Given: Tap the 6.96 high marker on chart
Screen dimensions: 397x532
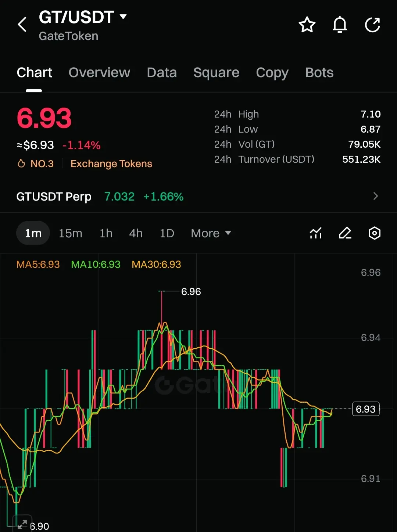Looking at the screenshot, I should click(x=191, y=292).
